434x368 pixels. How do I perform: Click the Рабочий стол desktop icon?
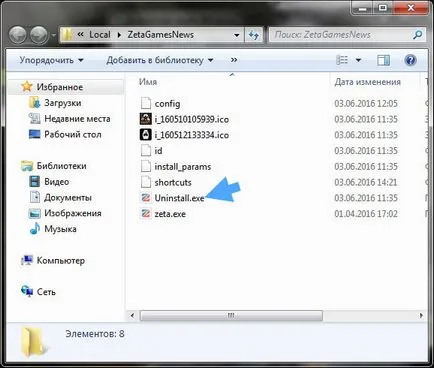pos(34,134)
